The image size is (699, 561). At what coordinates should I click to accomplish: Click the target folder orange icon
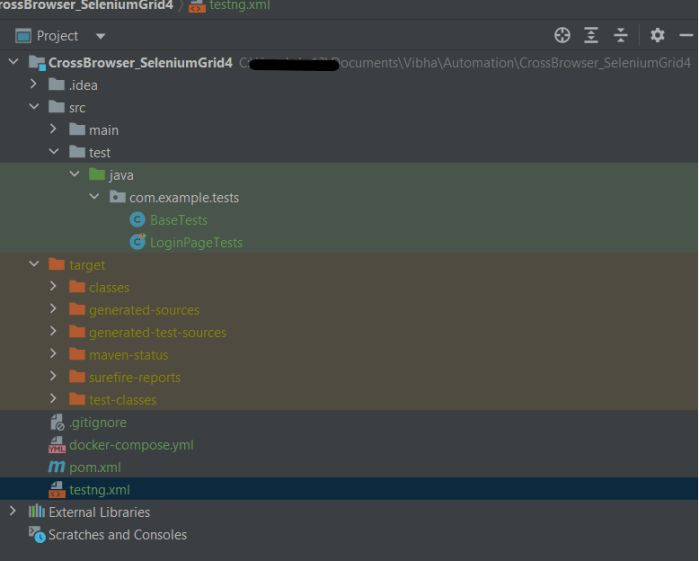[x=57, y=264]
